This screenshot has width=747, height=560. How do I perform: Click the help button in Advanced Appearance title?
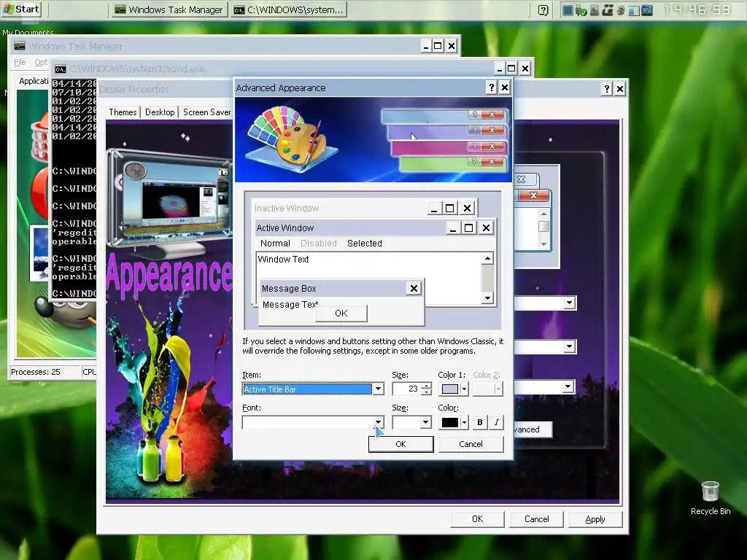click(492, 87)
